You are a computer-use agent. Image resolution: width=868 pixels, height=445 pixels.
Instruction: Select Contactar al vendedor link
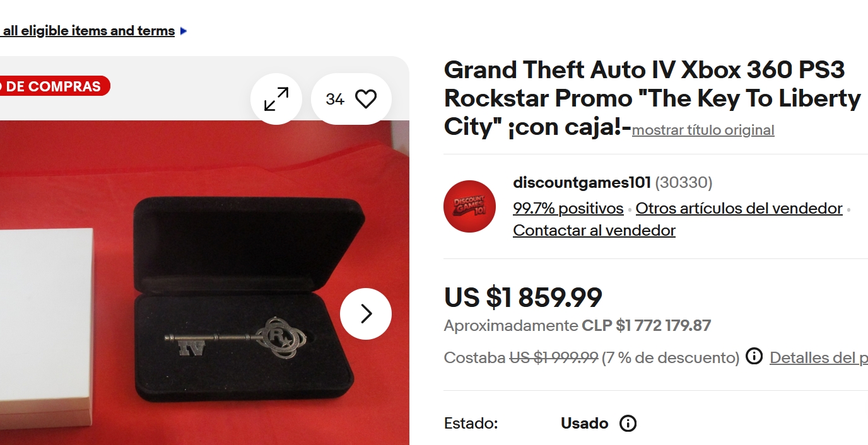point(594,230)
